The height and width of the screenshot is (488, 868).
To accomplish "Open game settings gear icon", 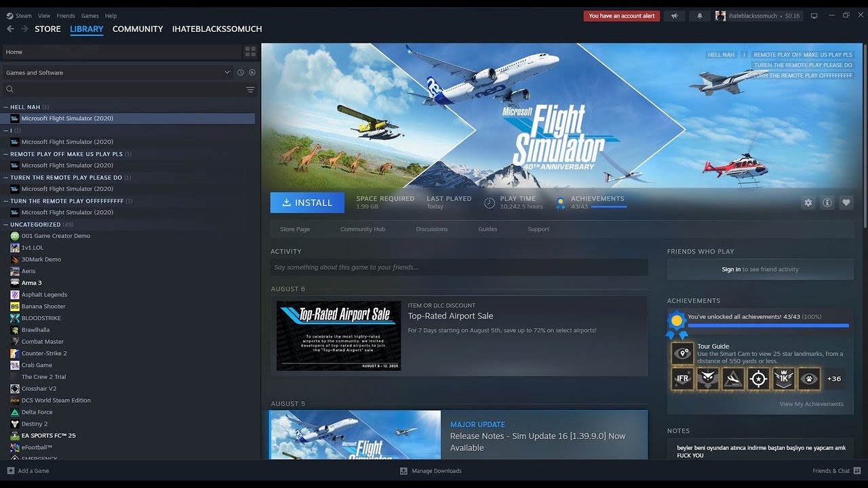I will tap(808, 203).
